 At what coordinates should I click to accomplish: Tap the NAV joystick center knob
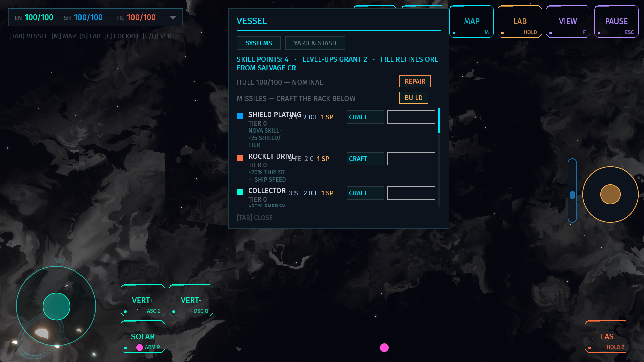click(56, 306)
